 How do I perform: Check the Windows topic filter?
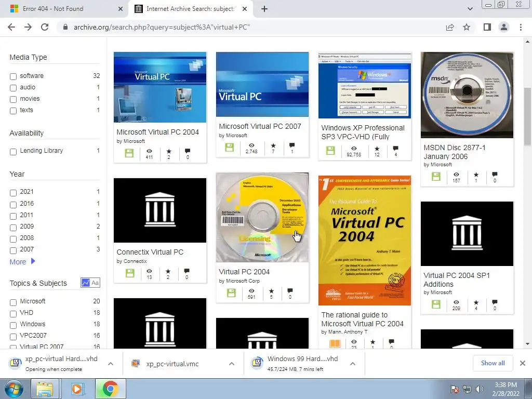point(13,325)
